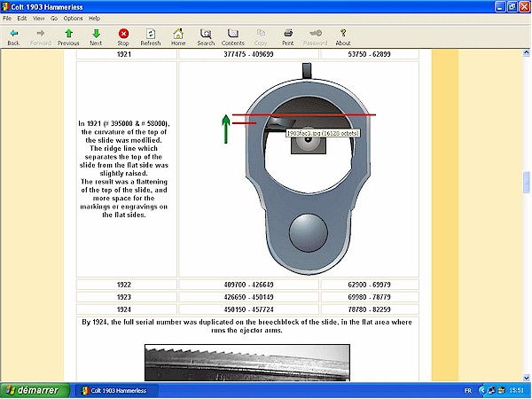Open the Help menu
The image size is (532, 399).
pyautogui.click(x=94, y=19)
